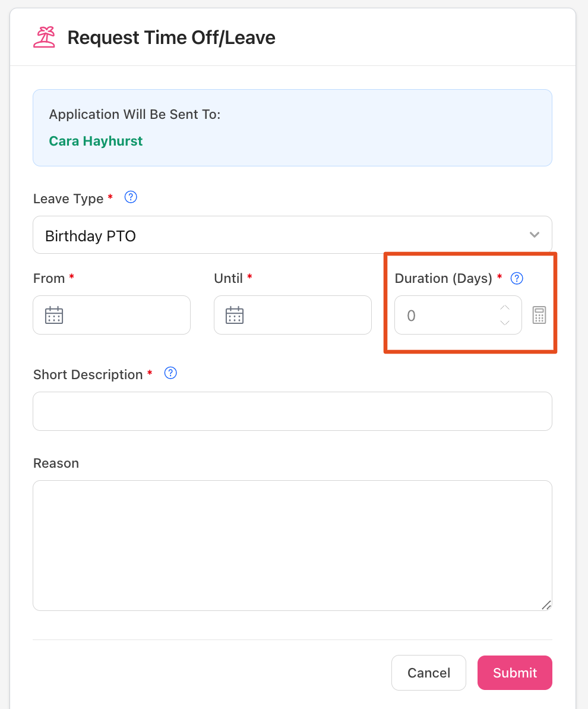Click inside the From date field

click(112, 315)
